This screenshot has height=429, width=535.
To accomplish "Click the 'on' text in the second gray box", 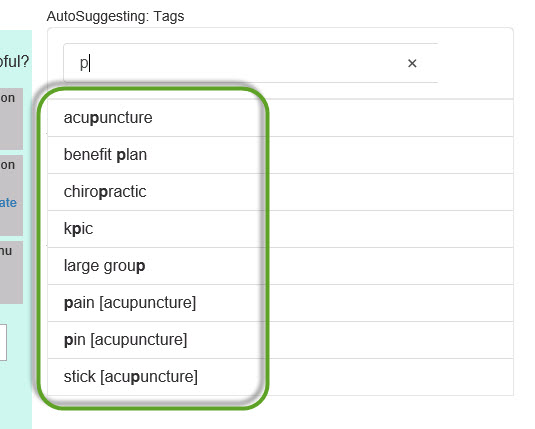I will [x=8, y=165].
